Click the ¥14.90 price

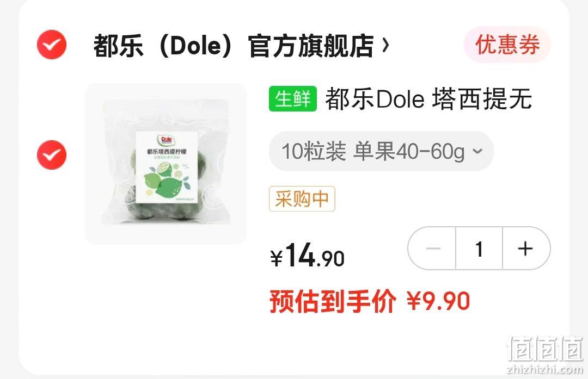pyautogui.click(x=308, y=256)
